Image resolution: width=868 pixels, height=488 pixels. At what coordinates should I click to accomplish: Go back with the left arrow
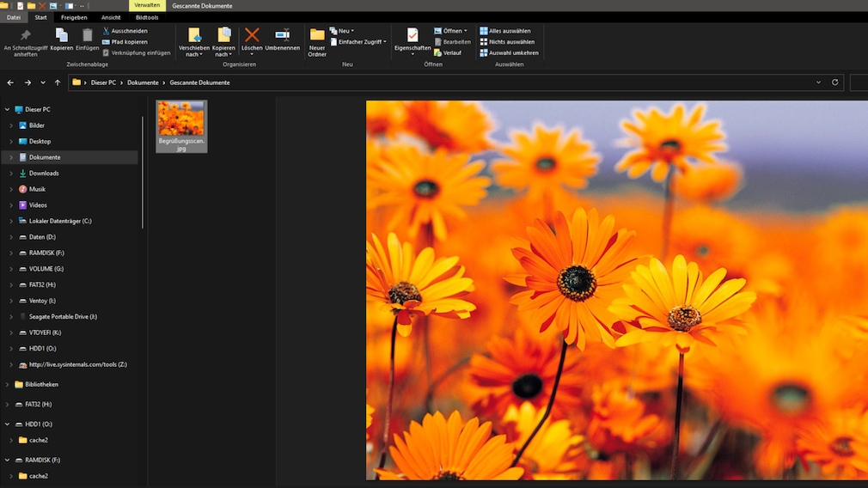(x=10, y=82)
